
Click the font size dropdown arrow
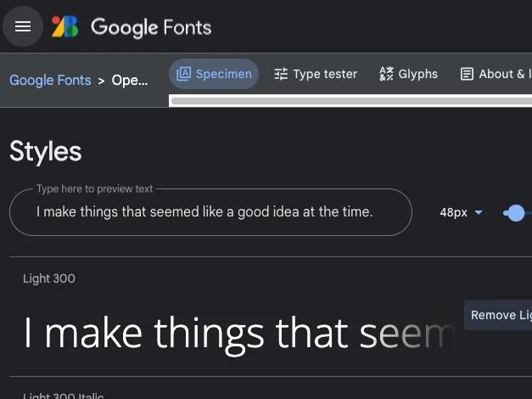coord(479,212)
